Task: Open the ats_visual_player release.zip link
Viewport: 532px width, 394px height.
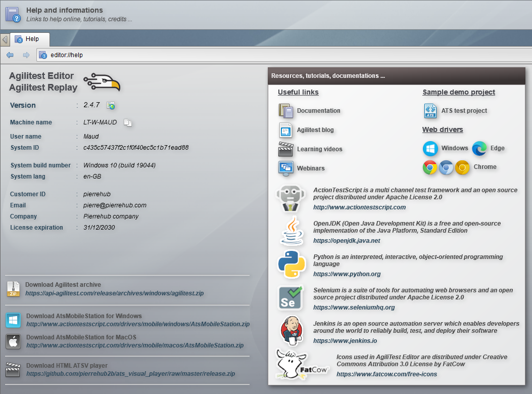Action: point(131,374)
